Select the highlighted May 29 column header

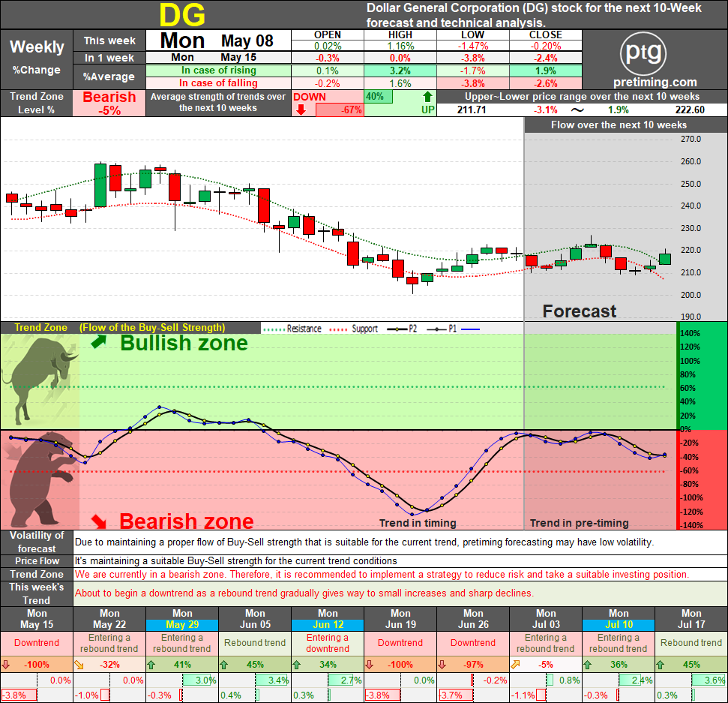182,619
